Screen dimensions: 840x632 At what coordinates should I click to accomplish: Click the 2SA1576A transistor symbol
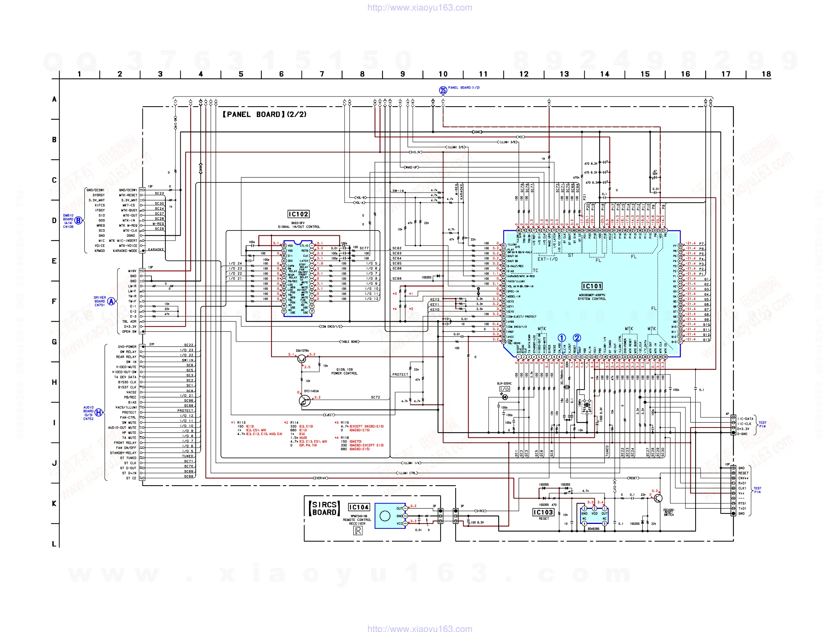(x=302, y=358)
